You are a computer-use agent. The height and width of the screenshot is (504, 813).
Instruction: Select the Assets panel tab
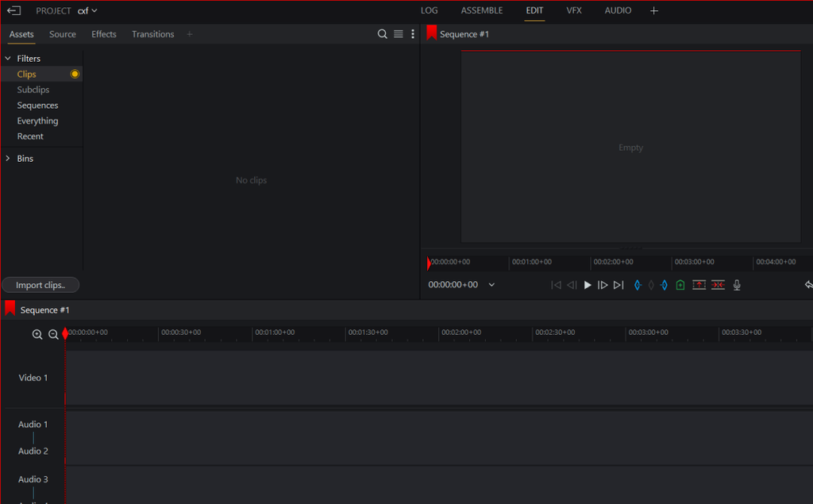21,34
